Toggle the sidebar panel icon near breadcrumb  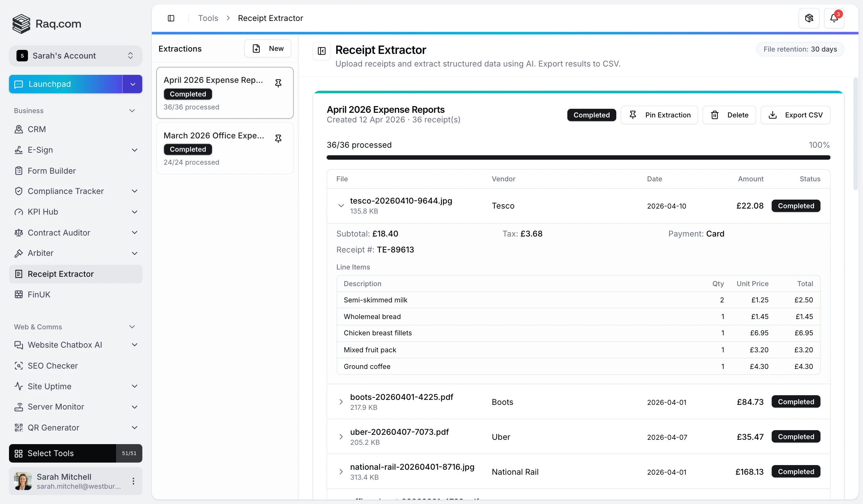coord(171,18)
